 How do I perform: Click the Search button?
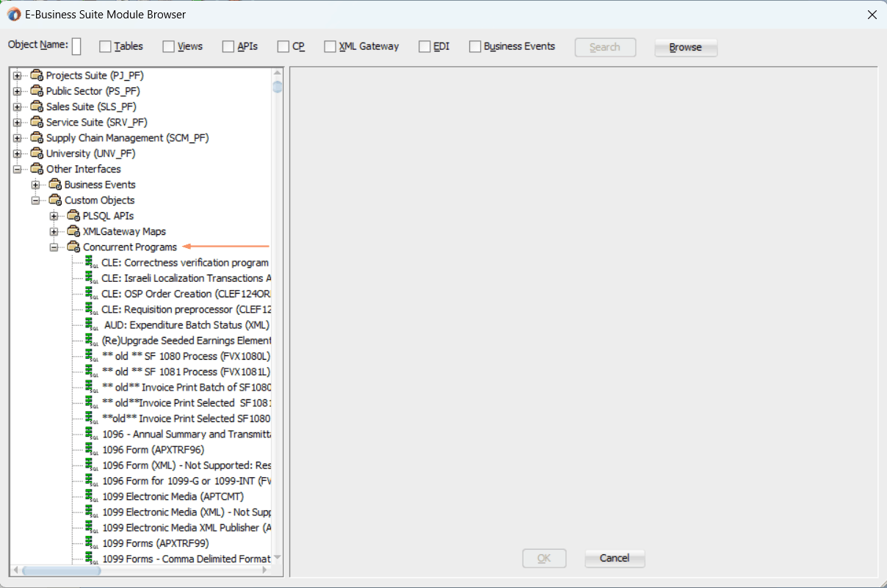click(x=605, y=47)
